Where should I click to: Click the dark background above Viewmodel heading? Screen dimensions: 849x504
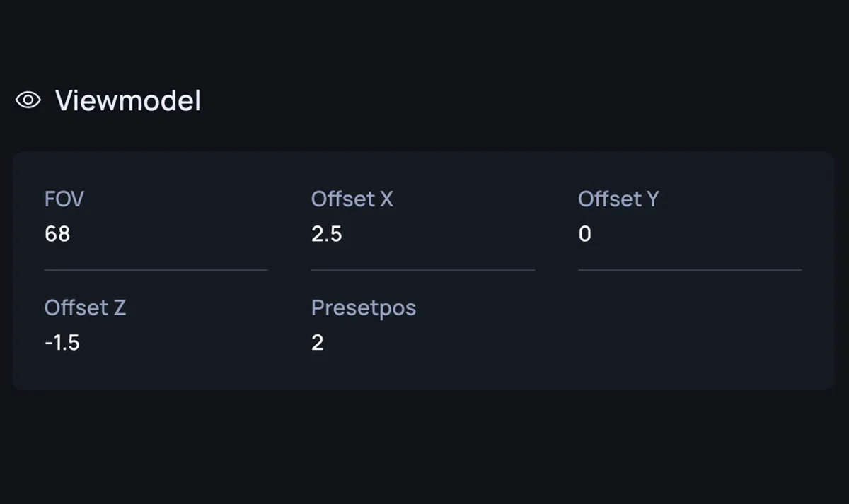pyautogui.click(x=424, y=39)
